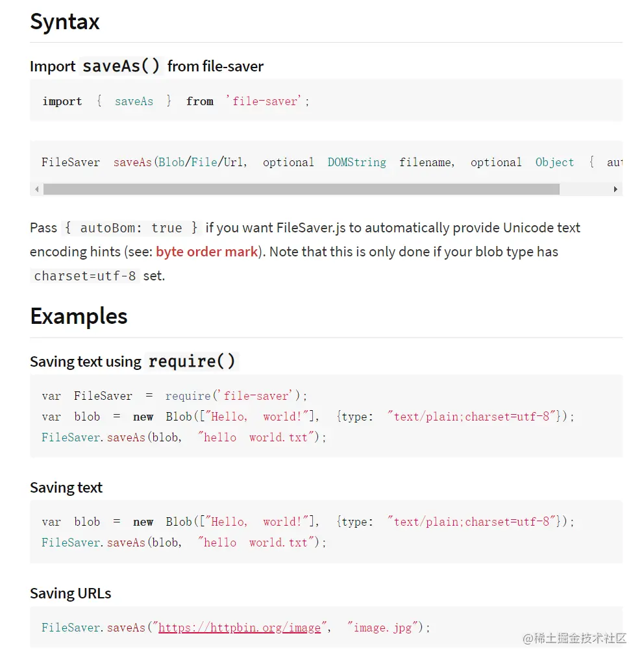Click the left arrow of the code scrollbar
Viewport: 644px width, 662px height.
pyautogui.click(x=37, y=190)
